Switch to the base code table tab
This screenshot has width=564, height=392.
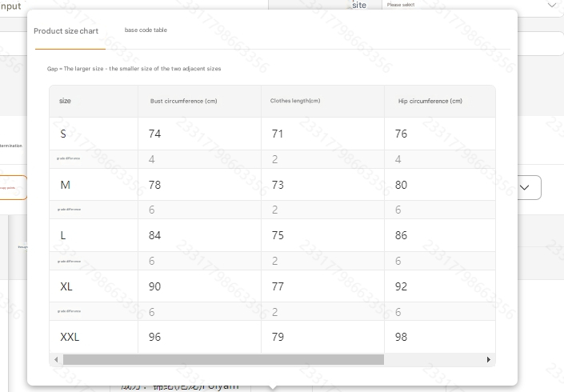click(x=146, y=30)
